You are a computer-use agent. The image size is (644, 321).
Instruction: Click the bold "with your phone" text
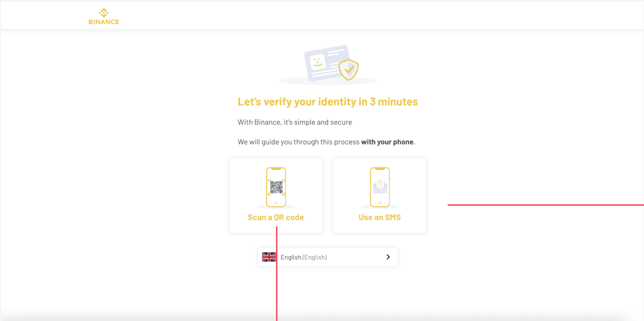387,142
